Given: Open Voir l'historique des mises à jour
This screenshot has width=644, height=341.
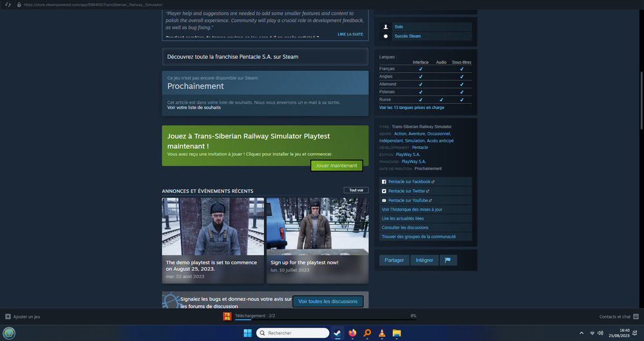Looking at the screenshot, I should (x=425, y=209).
